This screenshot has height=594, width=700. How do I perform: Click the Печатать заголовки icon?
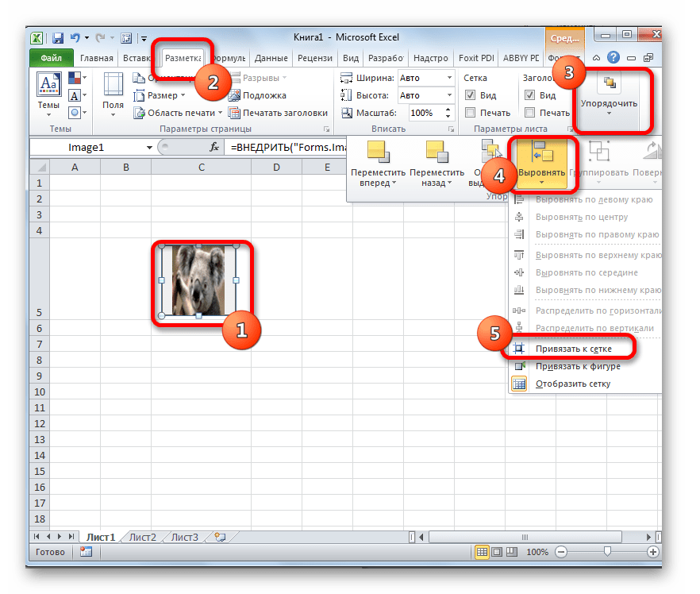tap(234, 113)
